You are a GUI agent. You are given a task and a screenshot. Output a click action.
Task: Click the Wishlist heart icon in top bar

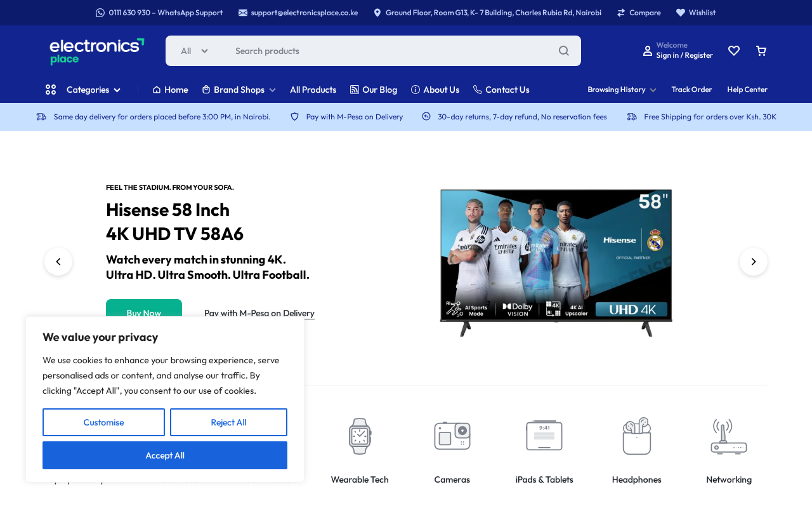click(681, 13)
